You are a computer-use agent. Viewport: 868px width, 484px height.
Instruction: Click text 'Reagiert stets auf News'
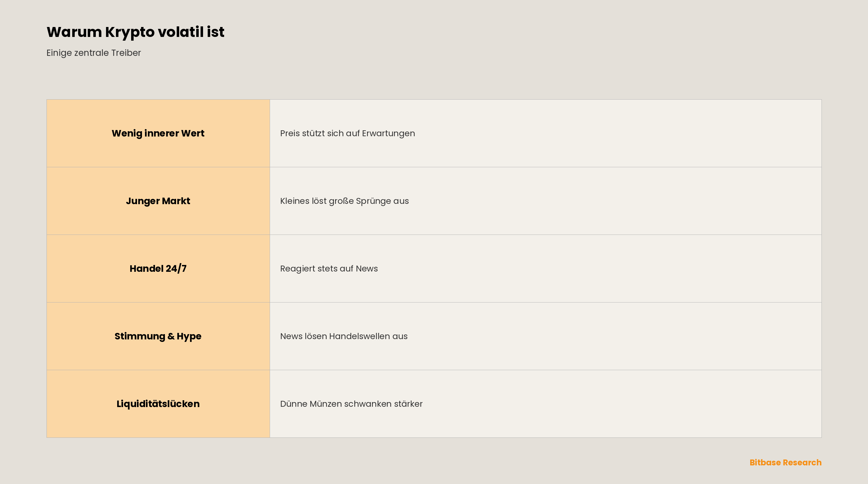click(x=329, y=268)
